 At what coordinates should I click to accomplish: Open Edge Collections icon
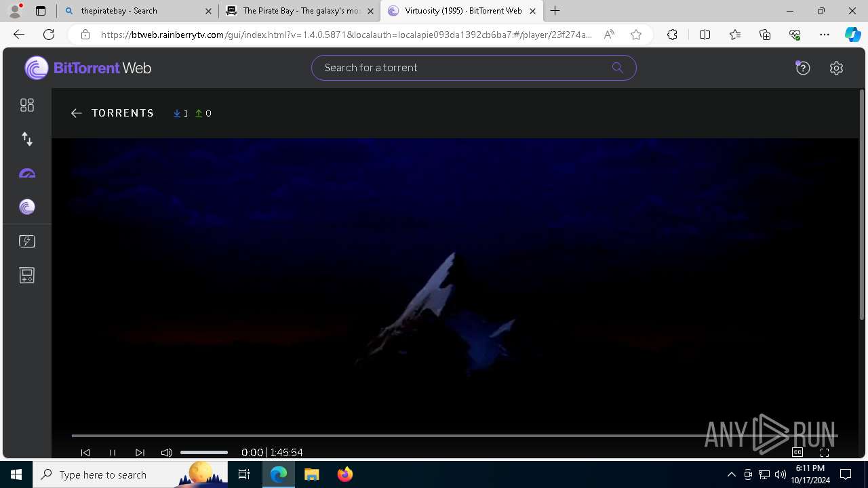point(765,35)
